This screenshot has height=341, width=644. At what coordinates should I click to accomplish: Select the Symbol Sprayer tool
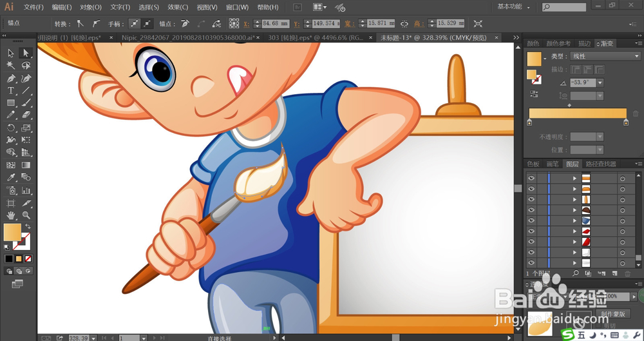[11, 190]
